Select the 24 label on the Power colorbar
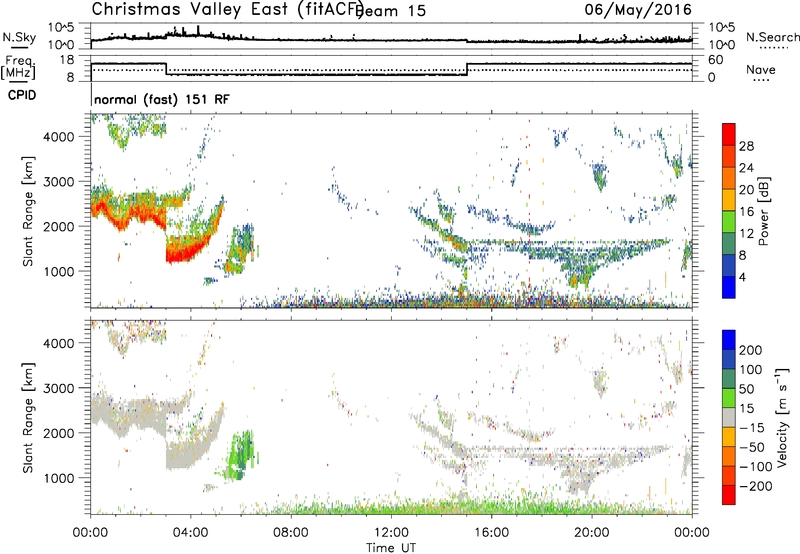Screen dimensions: 800x554 [746, 168]
